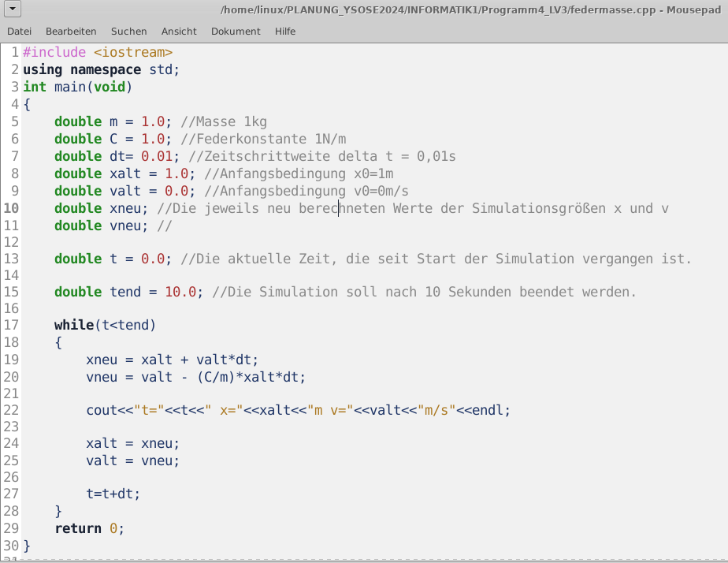The width and height of the screenshot is (728, 563).
Task: Click the comment '//Federkonstante 1N/m'
Action: click(263, 139)
